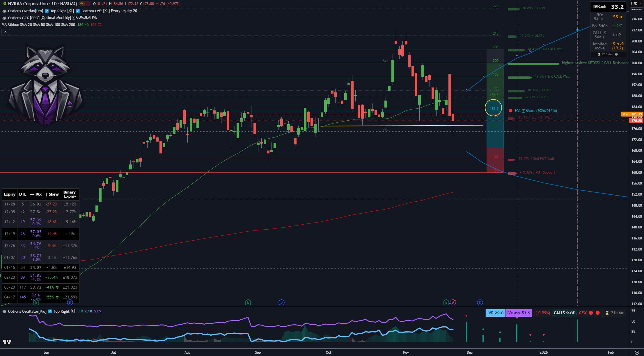Screen dimensions: 644x356
Task: Click the earnings E marker near November
Action: click(x=446, y=303)
